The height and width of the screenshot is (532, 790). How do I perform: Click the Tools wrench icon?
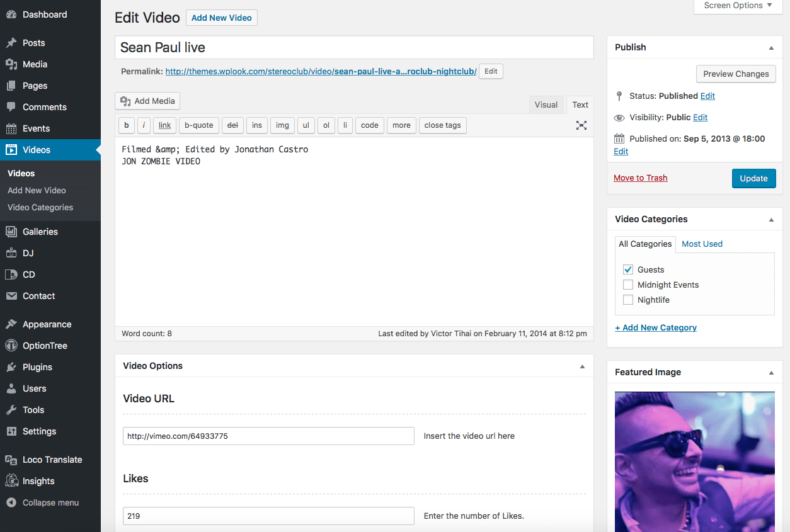[x=11, y=410]
